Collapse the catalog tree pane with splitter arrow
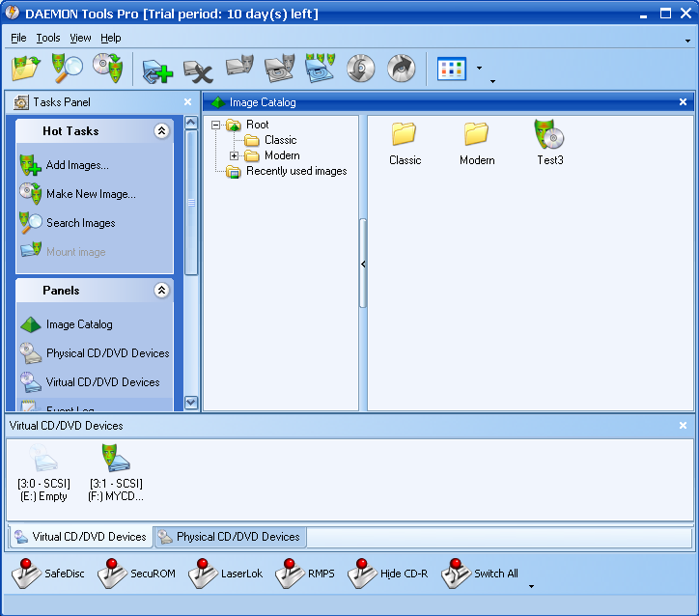 point(363,264)
